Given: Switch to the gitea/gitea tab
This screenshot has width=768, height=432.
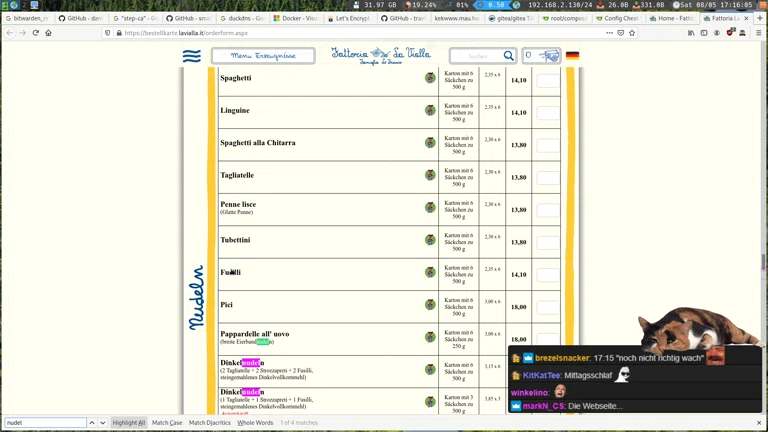Looking at the screenshot, I should tap(510, 18).
